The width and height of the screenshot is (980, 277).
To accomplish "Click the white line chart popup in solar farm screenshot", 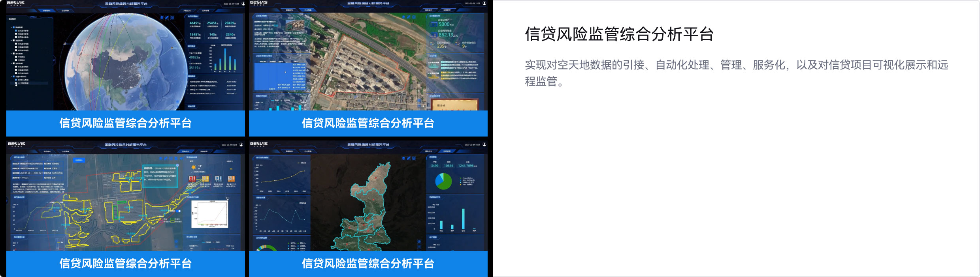I will click(210, 214).
